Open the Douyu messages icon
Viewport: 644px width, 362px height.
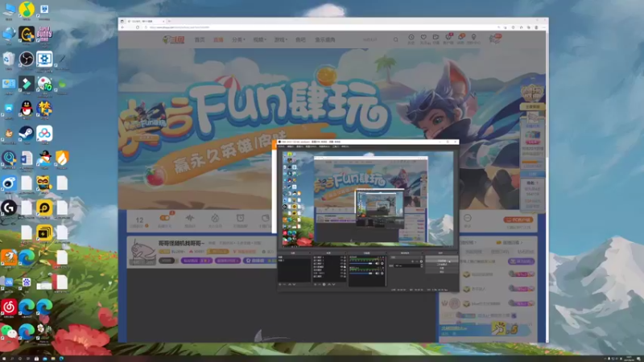(460, 39)
